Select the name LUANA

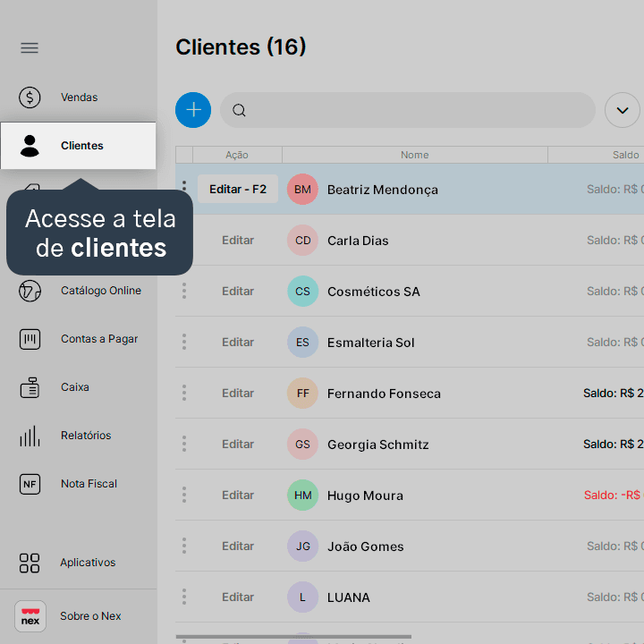pos(348,597)
